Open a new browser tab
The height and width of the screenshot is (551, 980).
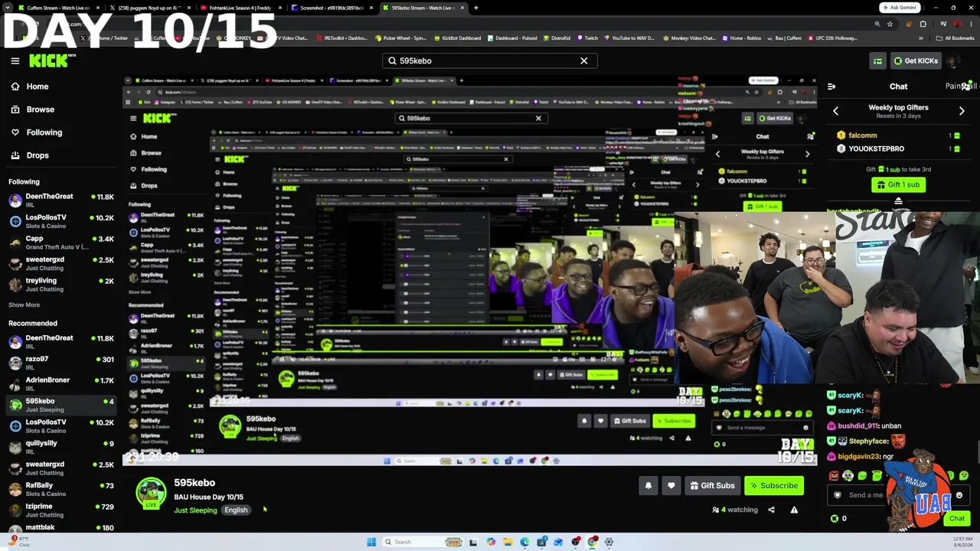tap(475, 8)
